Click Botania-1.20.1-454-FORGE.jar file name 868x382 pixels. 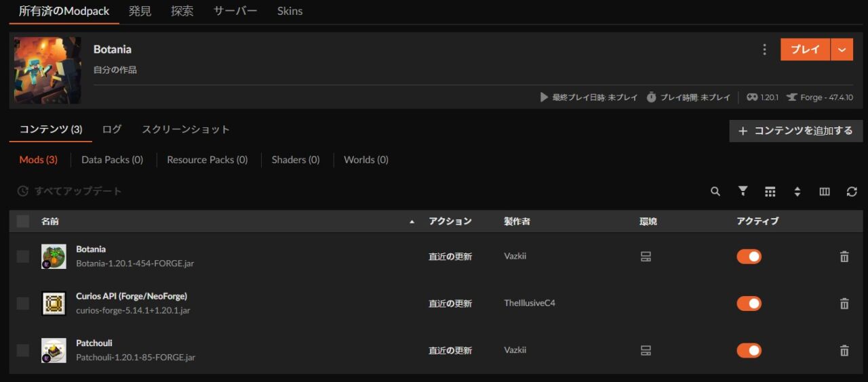point(135,263)
